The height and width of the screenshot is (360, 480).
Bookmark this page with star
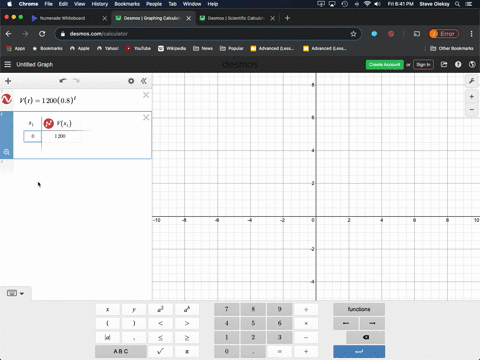tap(353, 34)
